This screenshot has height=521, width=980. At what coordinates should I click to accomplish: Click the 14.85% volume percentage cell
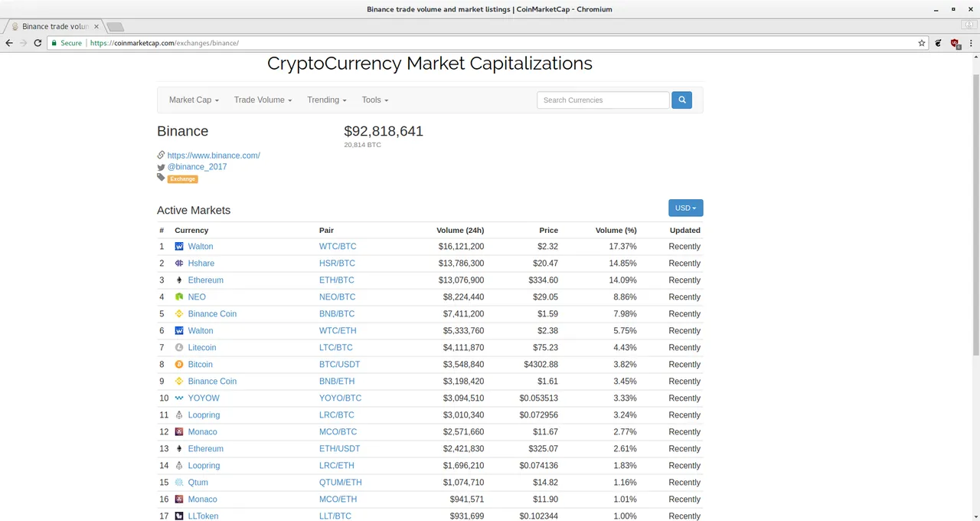622,264
